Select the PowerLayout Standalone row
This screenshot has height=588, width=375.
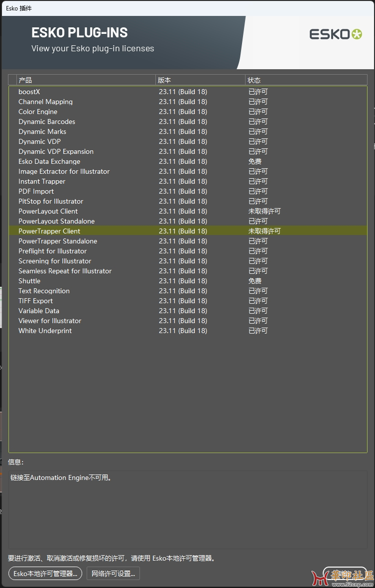pyautogui.click(x=188, y=221)
